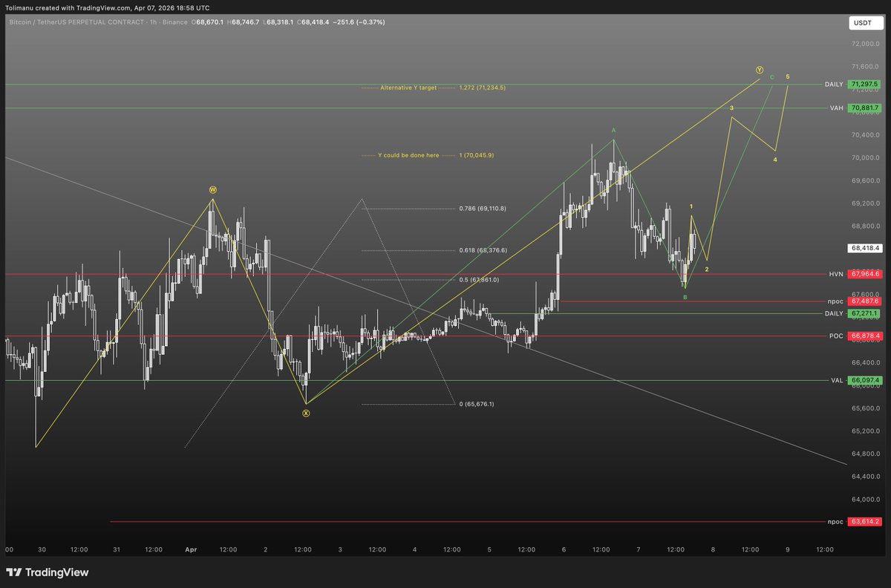Image resolution: width=891 pixels, height=588 pixels.
Task: Click the open value O68,670.1
Action: point(209,22)
